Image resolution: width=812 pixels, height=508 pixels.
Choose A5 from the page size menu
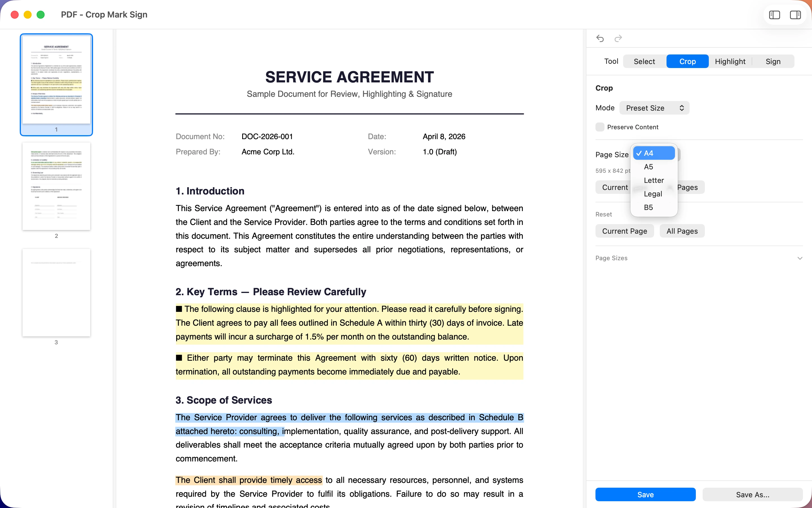[x=654, y=167]
